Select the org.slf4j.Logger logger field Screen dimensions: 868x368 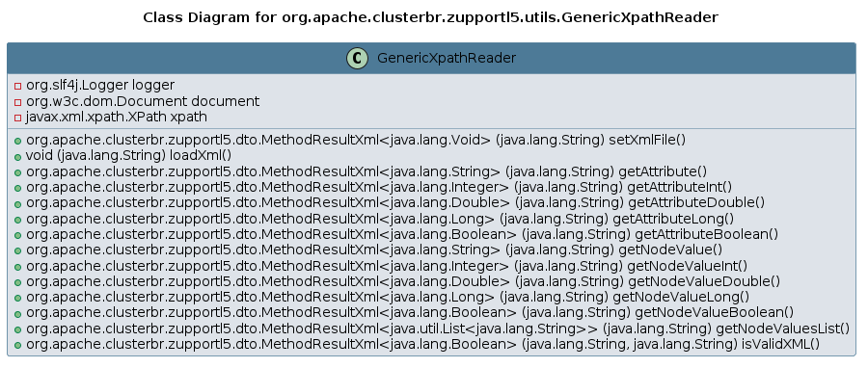tap(100, 85)
